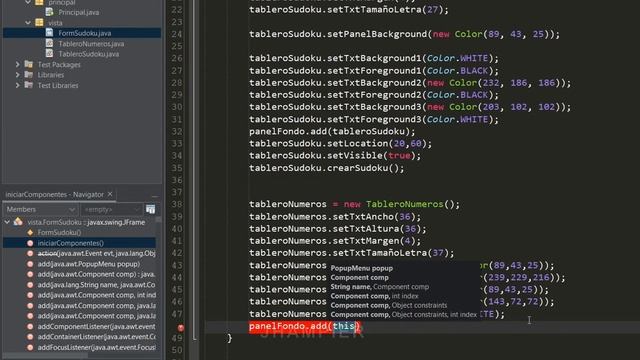This screenshot has height=360, width=640.
Task: Choose 'PopupMenu popup' parameter hint
Action: pos(362,268)
